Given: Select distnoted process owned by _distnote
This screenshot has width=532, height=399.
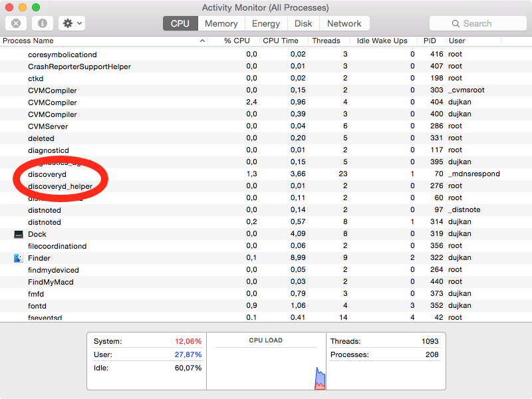Looking at the screenshot, I should [x=266, y=210].
